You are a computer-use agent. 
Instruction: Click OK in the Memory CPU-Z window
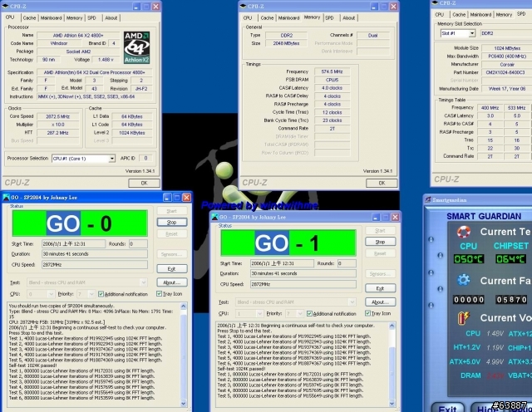click(382, 183)
